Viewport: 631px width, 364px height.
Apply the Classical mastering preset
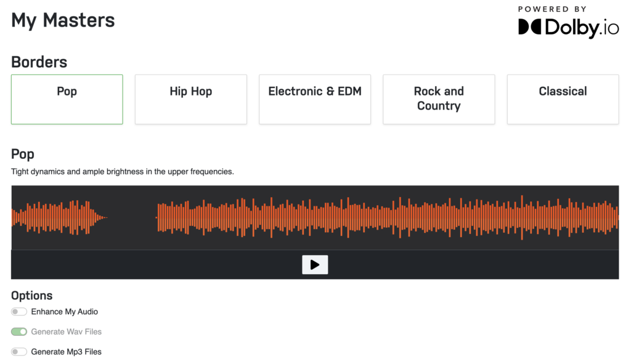click(x=563, y=99)
